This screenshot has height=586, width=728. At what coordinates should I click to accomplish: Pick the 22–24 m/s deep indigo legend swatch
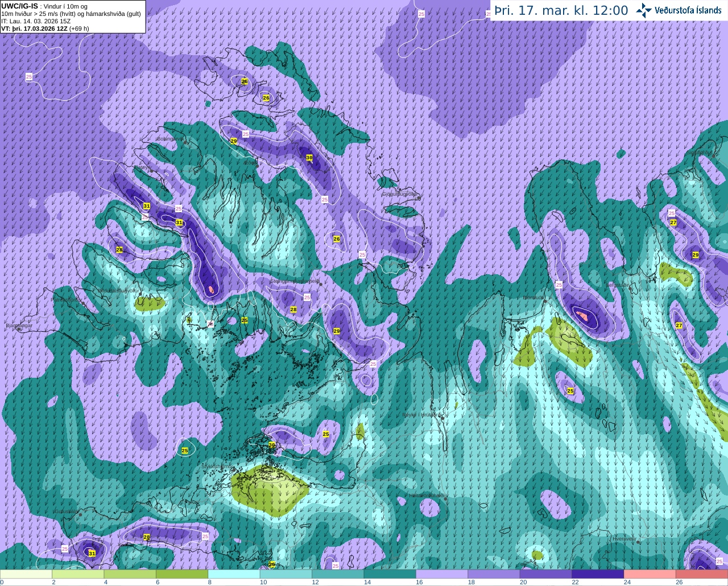(598, 573)
